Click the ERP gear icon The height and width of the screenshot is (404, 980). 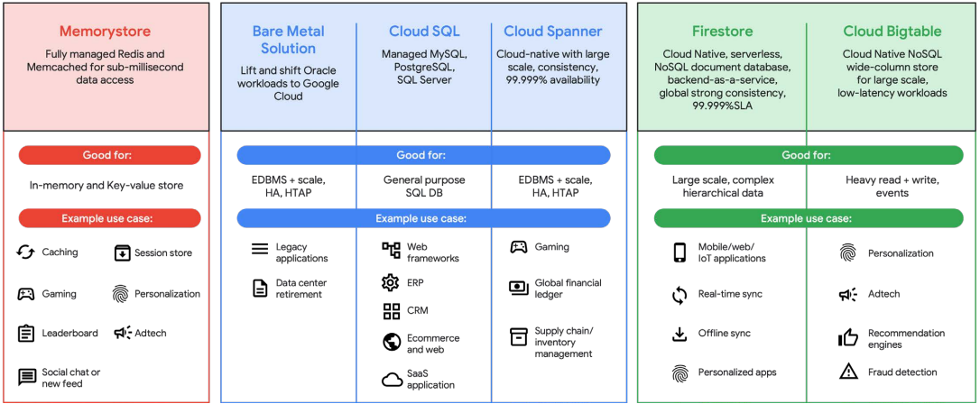click(x=391, y=283)
